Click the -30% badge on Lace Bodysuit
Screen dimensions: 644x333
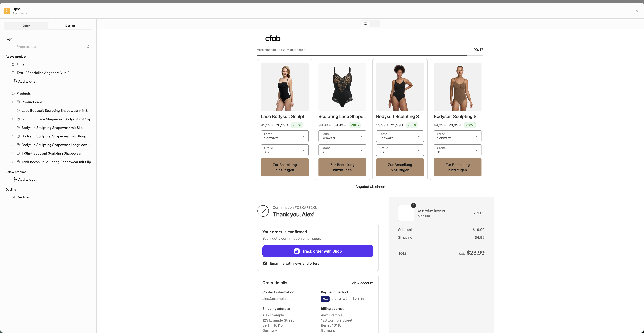point(297,125)
